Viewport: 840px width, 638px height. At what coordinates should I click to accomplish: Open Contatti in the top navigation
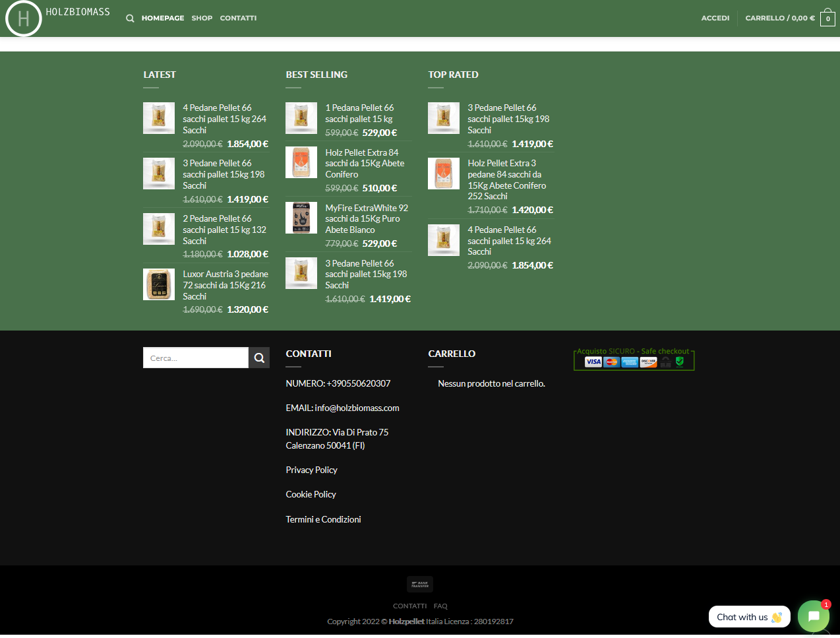[x=238, y=18]
